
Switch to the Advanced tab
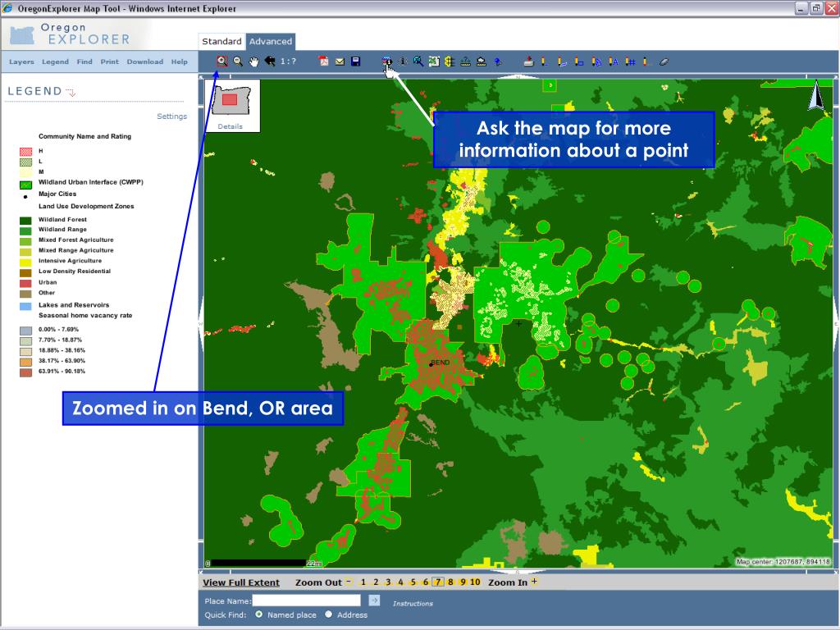click(x=271, y=41)
